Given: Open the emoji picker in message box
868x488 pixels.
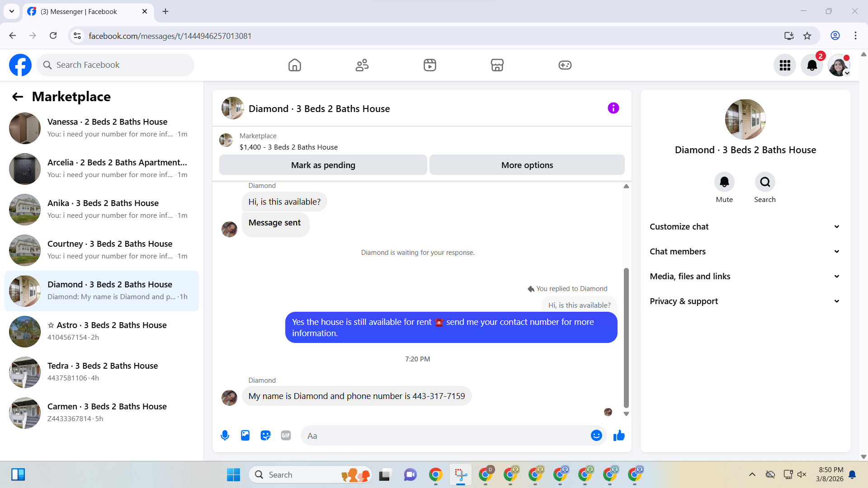Looking at the screenshot, I should coord(596,436).
